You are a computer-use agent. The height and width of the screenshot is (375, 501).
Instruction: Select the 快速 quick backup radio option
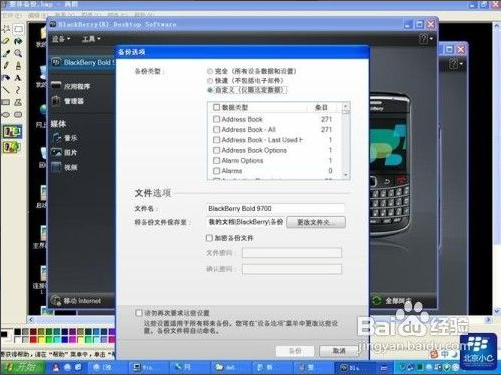tap(210, 80)
